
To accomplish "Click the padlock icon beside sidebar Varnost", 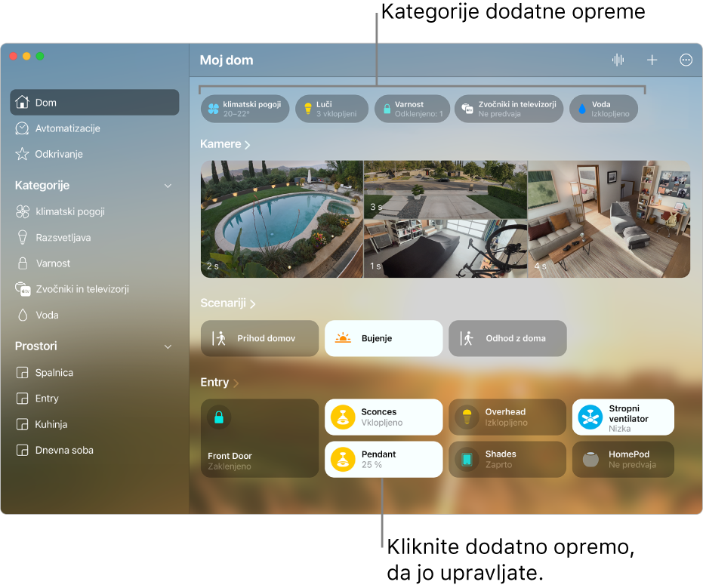I will (23, 263).
